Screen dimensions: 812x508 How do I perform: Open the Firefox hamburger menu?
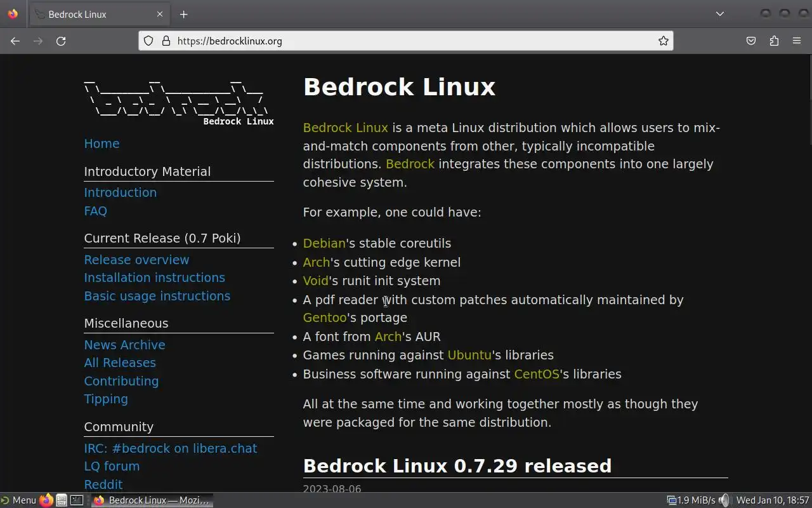tap(797, 41)
